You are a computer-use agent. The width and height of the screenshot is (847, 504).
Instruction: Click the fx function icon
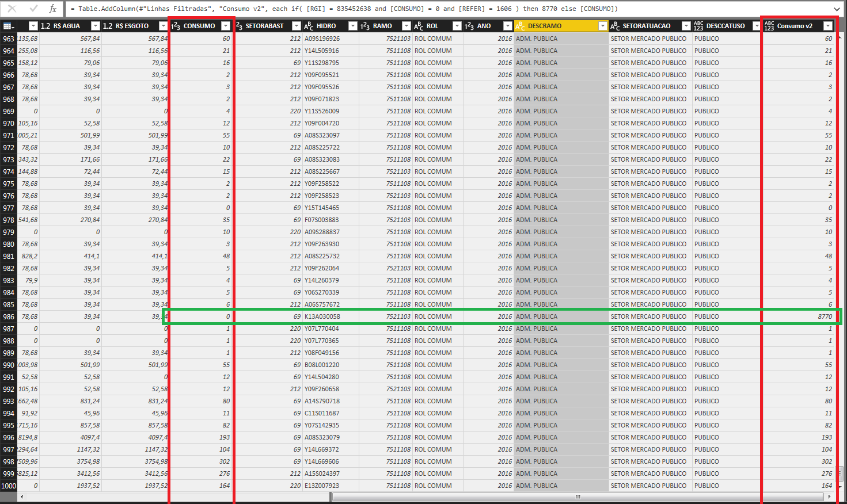pos(52,9)
